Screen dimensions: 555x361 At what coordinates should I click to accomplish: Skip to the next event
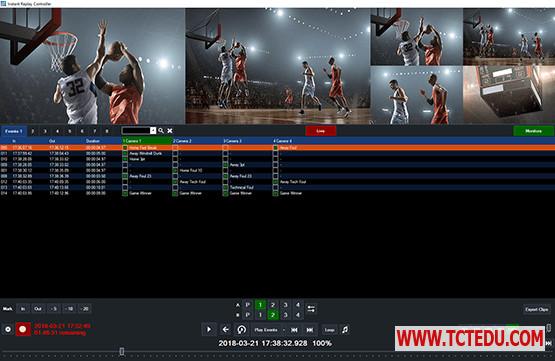[310, 330]
